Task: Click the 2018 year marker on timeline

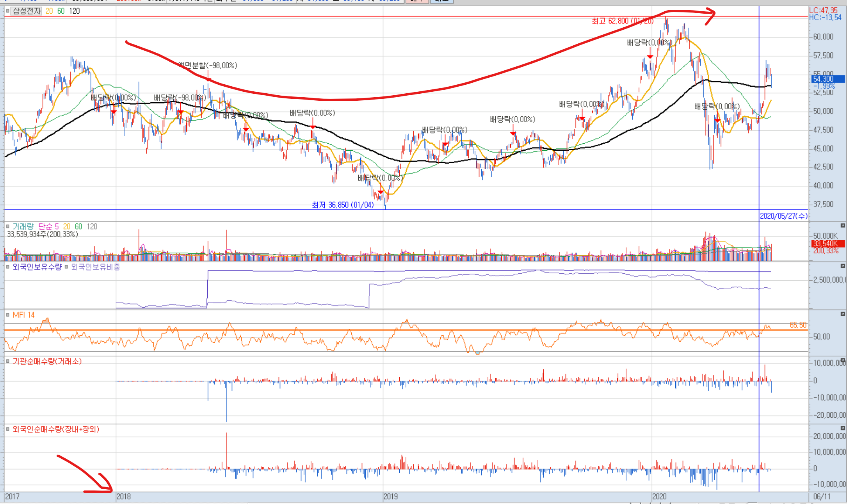Action: (123, 497)
